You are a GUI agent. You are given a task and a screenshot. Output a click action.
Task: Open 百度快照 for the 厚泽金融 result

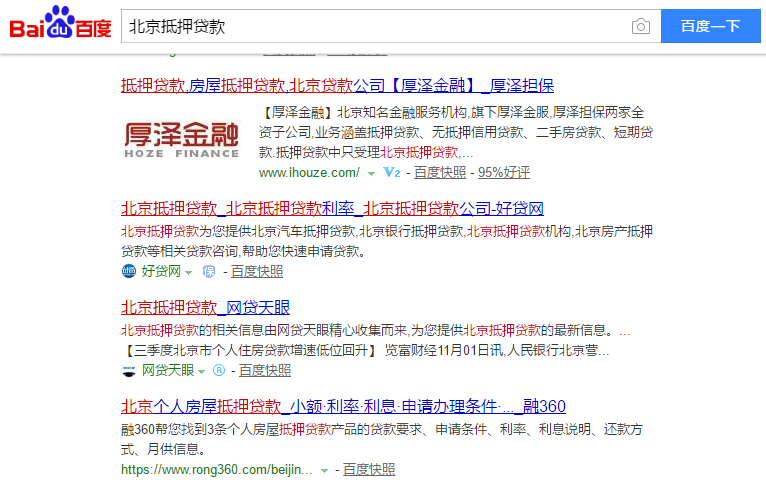pos(440,172)
